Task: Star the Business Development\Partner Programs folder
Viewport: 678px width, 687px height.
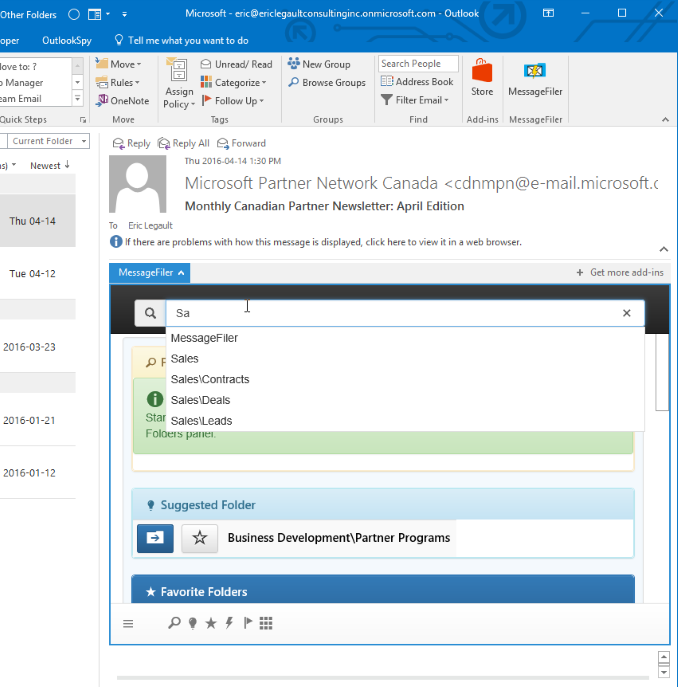Action: click(x=200, y=538)
